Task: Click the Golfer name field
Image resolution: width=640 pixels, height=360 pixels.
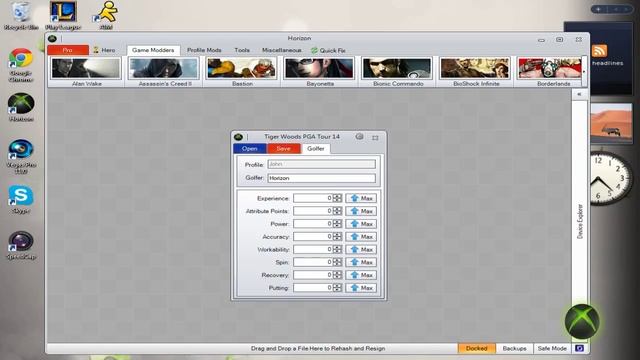Action: [x=322, y=178]
